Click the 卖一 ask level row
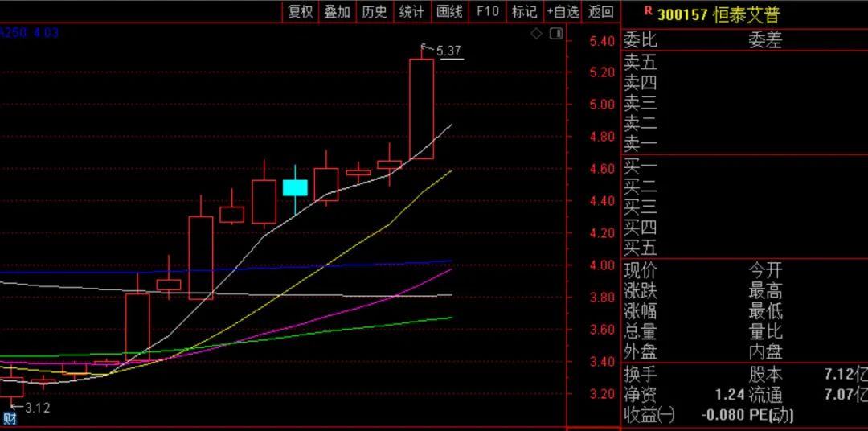Viewport: 868px width, 431px height. pos(641,145)
